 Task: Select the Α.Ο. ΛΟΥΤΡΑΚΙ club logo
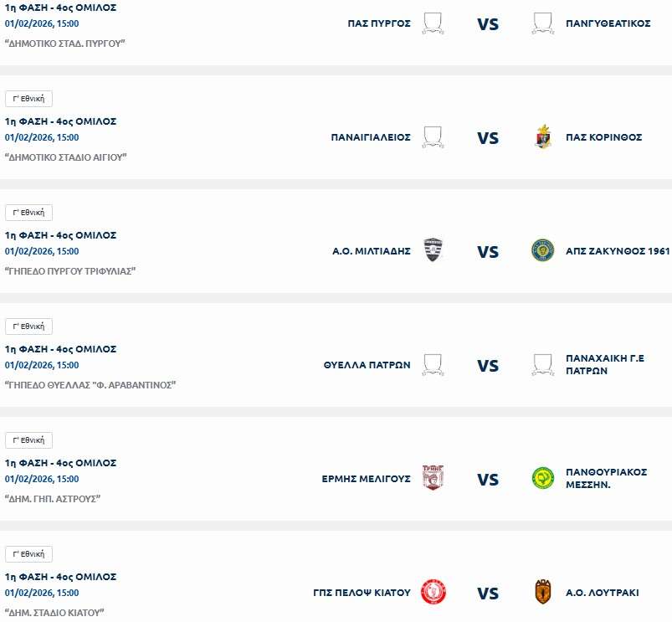(542, 593)
